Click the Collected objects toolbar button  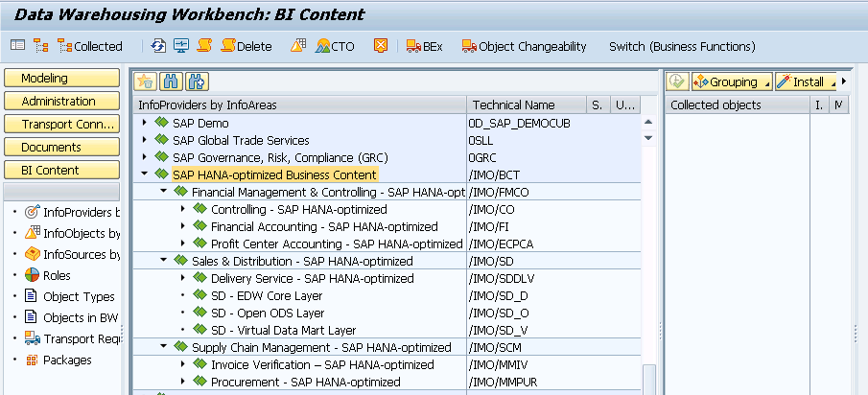[90, 46]
